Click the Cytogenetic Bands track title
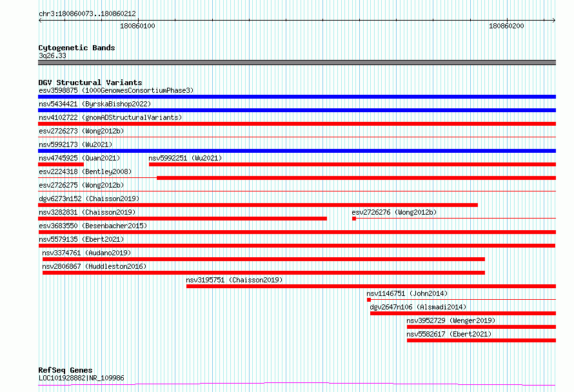This screenshot has width=574, height=392. (x=77, y=48)
